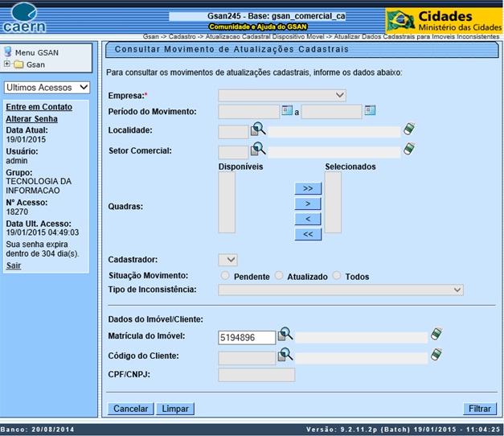Click Matrícula do Imóvel search magnifier

pos(285,335)
